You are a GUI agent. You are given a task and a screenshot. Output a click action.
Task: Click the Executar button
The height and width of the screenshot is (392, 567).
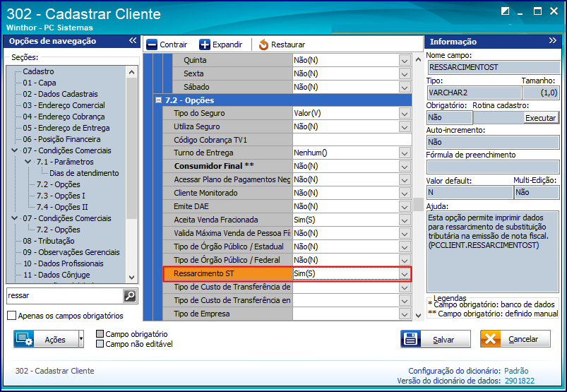pyautogui.click(x=540, y=118)
